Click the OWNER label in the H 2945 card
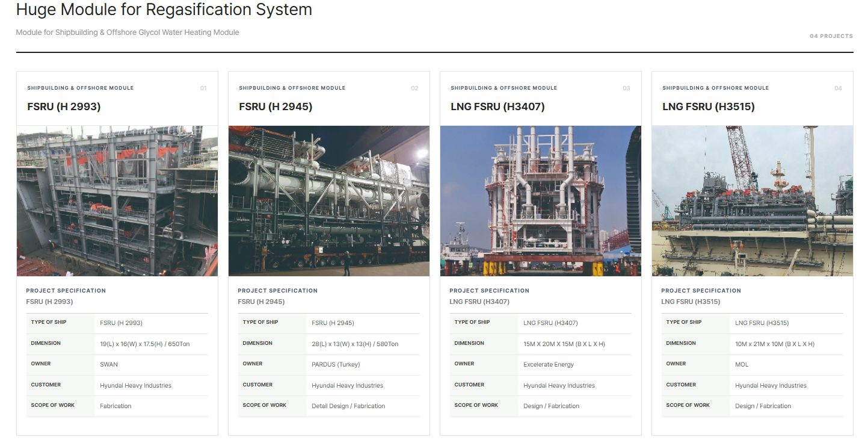The width and height of the screenshot is (868, 440). [x=253, y=364]
